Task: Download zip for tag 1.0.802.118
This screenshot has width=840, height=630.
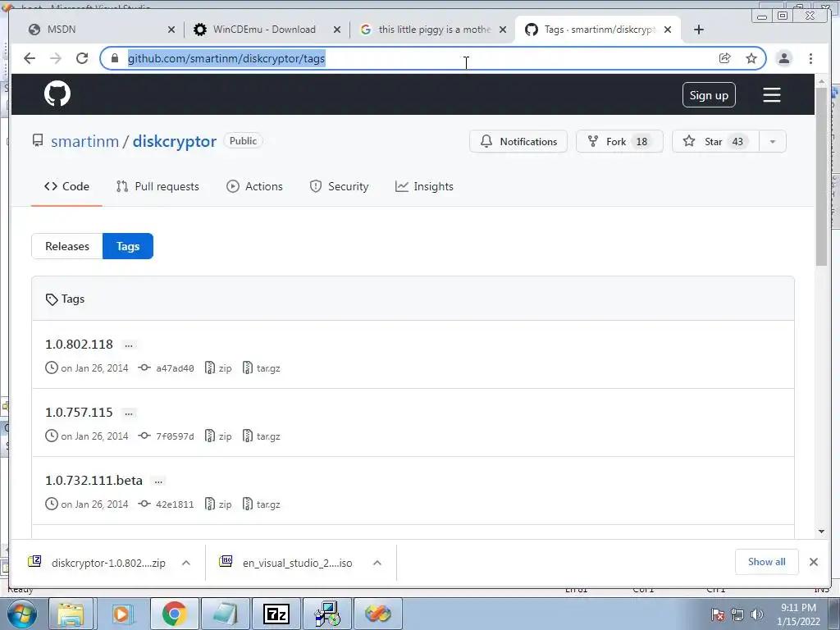Action: click(x=218, y=368)
